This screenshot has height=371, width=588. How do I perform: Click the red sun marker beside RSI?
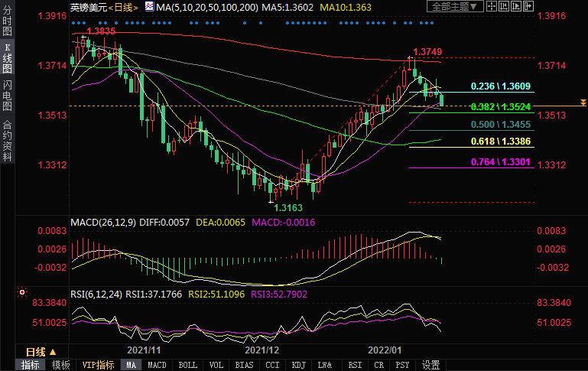point(22,292)
